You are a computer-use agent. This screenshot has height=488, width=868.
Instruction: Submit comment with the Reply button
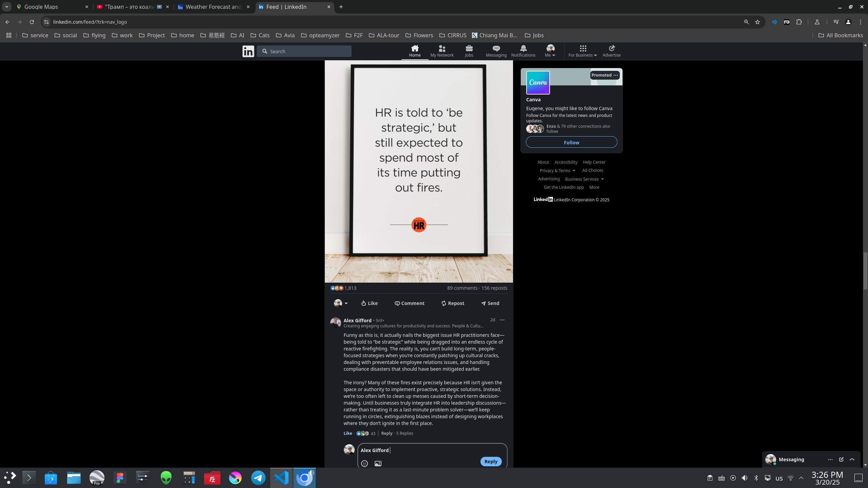491,461
